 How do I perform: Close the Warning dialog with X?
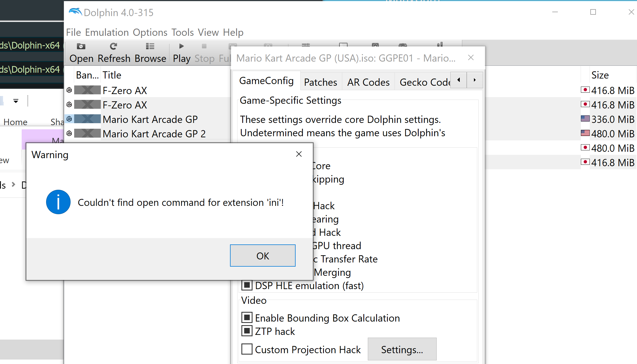tap(299, 154)
